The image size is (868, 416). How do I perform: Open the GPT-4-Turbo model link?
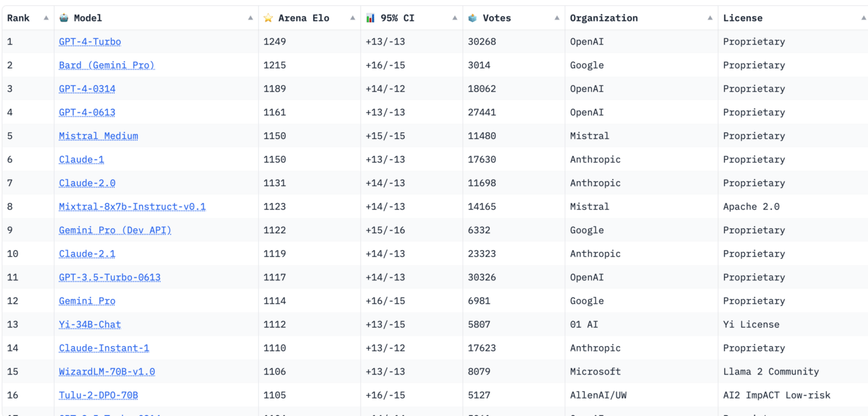pos(90,42)
